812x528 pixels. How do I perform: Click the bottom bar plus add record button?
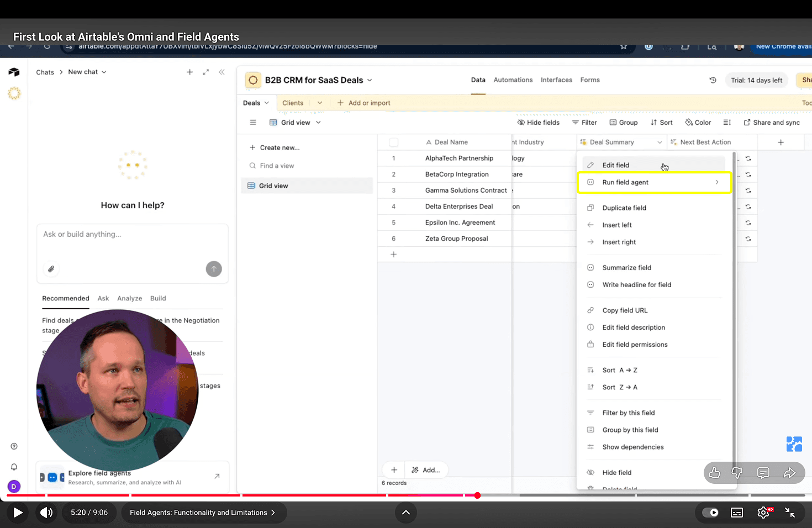tap(394, 470)
